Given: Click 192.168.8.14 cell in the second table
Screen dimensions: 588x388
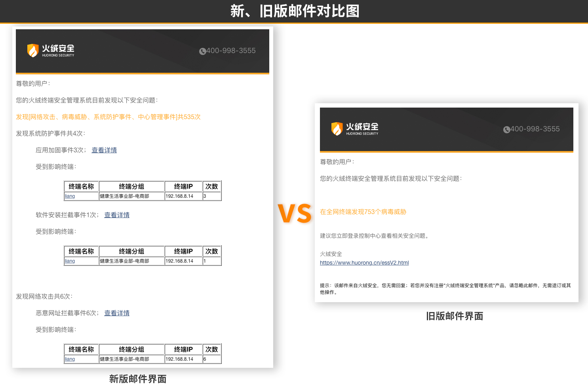Looking at the screenshot, I should pos(183,261).
